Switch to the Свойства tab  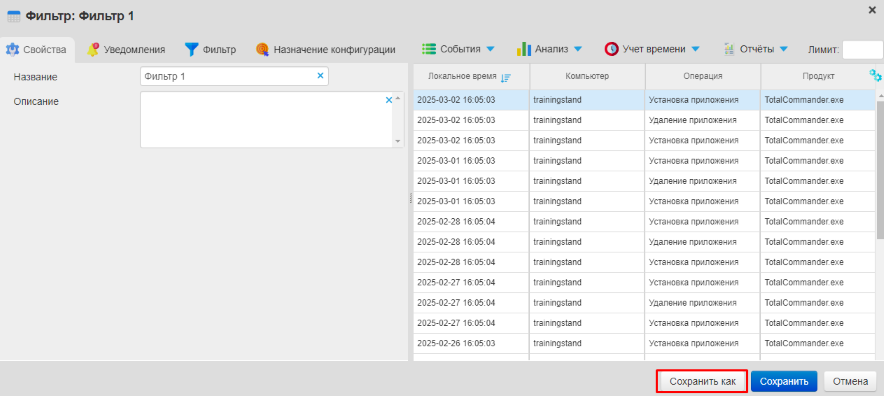(37, 50)
